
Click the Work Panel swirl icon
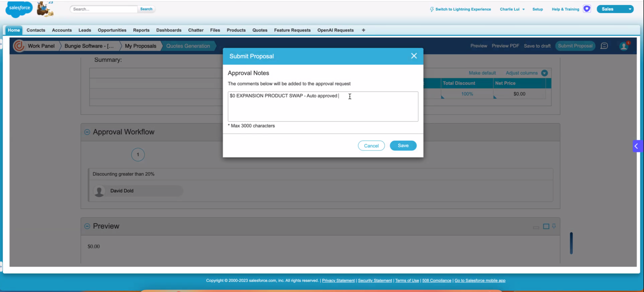(x=19, y=46)
